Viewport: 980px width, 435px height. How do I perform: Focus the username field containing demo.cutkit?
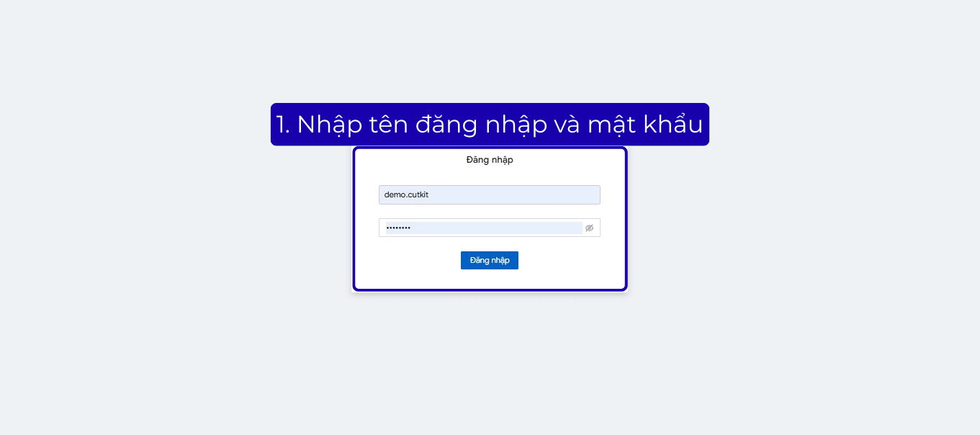click(490, 194)
